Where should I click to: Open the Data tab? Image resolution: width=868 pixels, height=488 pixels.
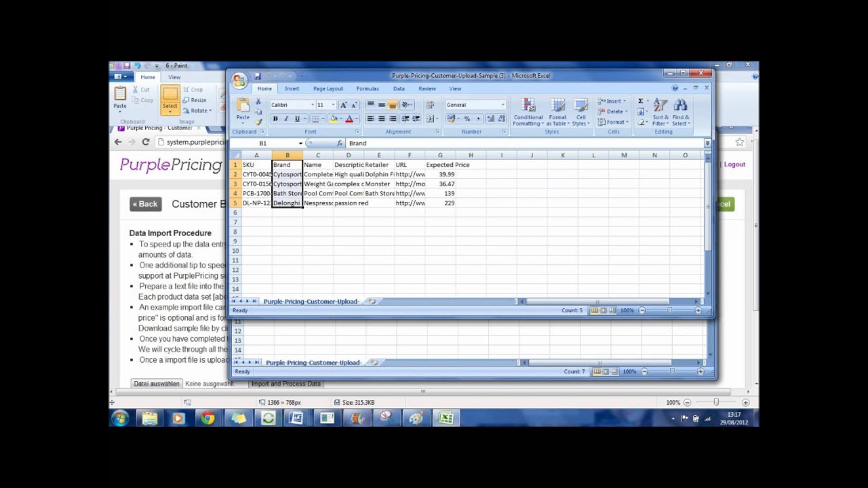pos(399,89)
